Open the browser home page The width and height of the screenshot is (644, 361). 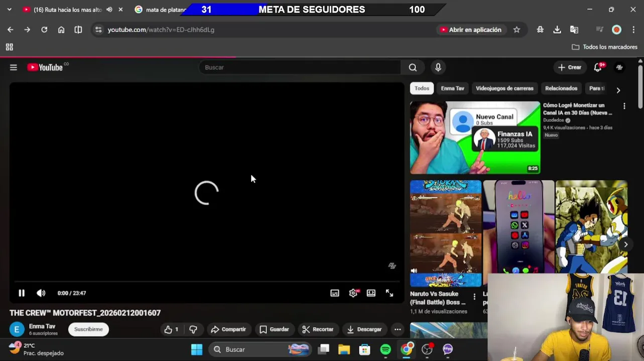61,30
